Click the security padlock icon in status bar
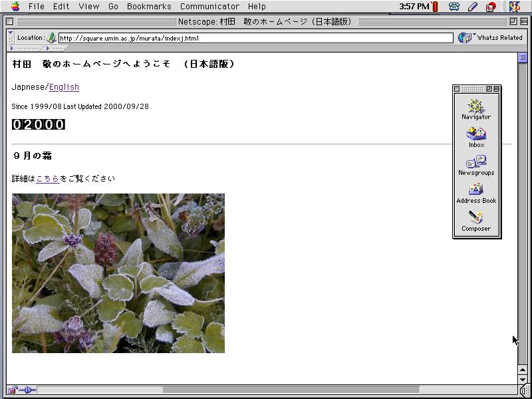This screenshot has height=399, width=532. point(13,390)
